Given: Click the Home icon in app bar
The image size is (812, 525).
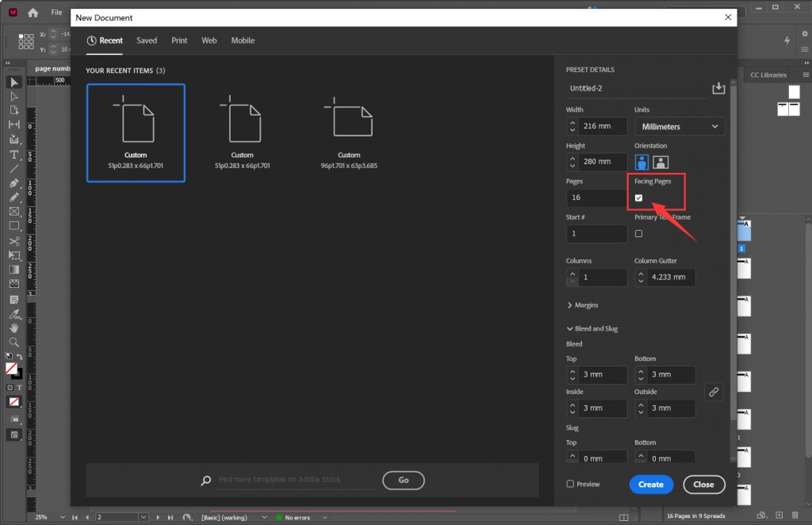Looking at the screenshot, I should (x=33, y=13).
